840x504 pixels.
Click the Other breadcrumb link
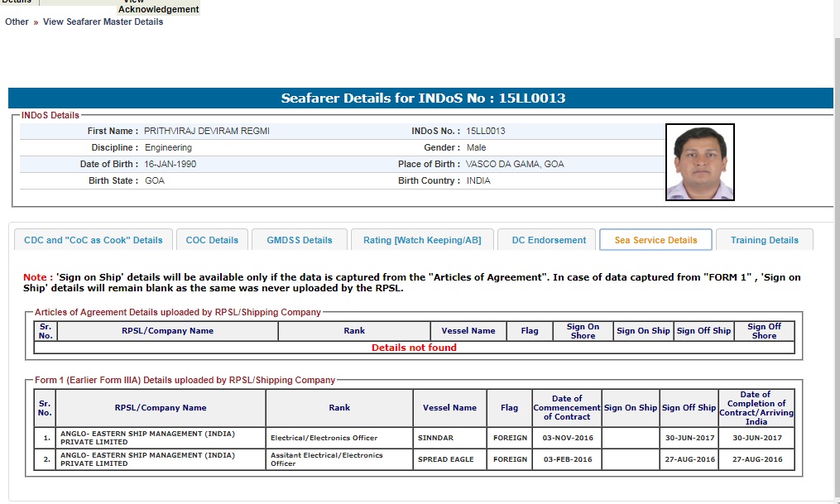[17, 22]
